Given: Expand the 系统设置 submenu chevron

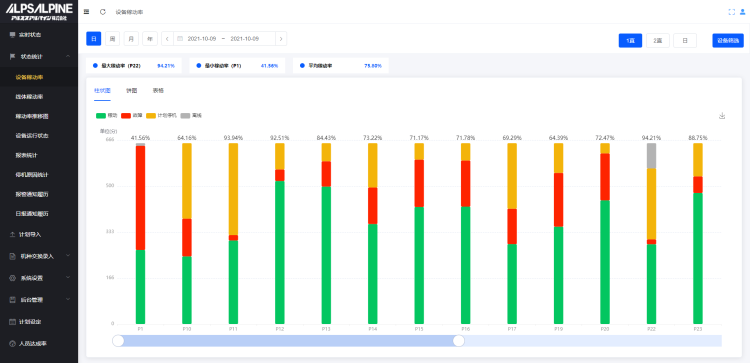Looking at the screenshot, I should pyautogui.click(x=68, y=277).
